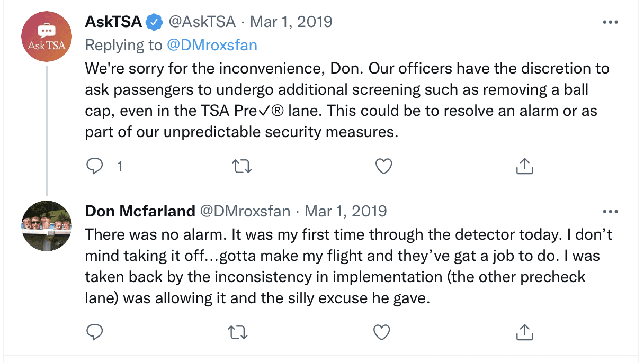Open Don's @DMroxsfan handle
The width and height of the screenshot is (644, 363).
(x=245, y=211)
